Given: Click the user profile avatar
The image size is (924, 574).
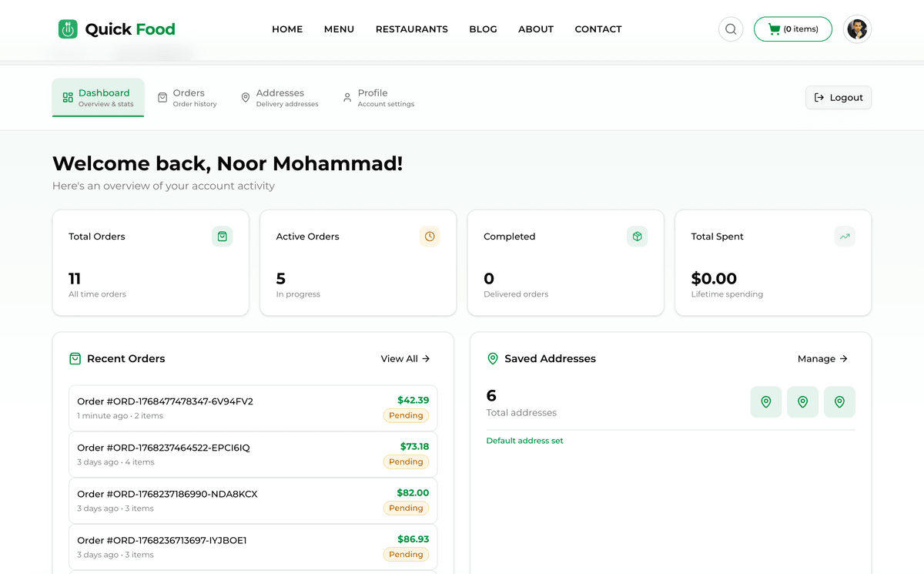Looking at the screenshot, I should 857,29.
